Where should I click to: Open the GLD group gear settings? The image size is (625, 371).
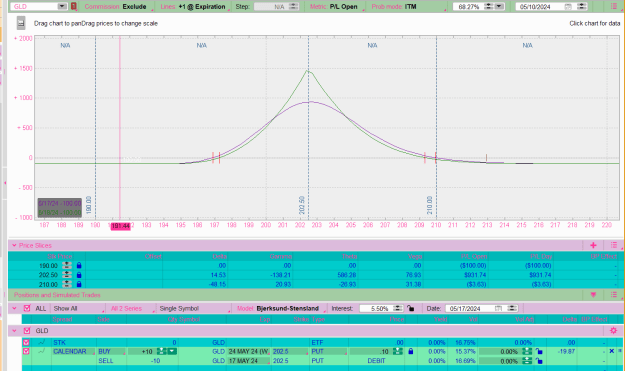pyautogui.click(x=613, y=331)
